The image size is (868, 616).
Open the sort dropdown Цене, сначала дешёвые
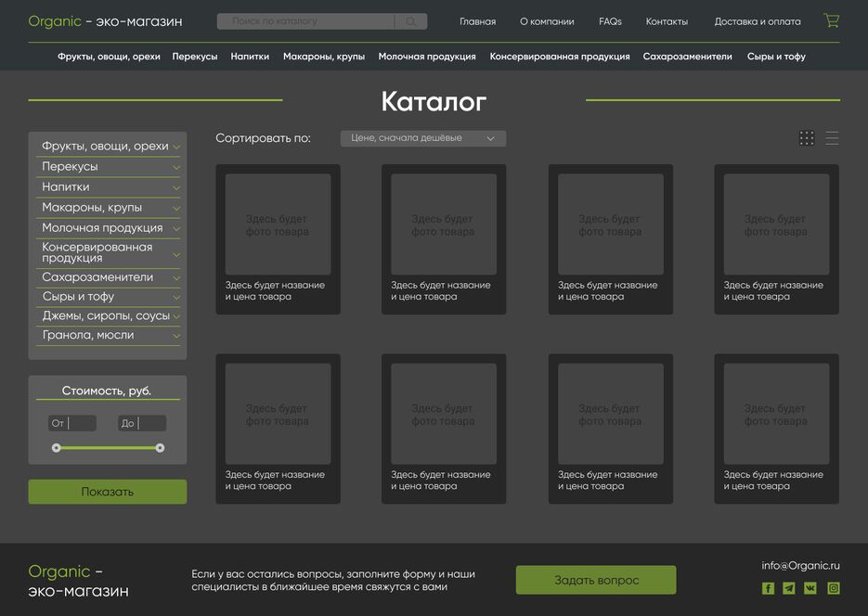(x=423, y=138)
